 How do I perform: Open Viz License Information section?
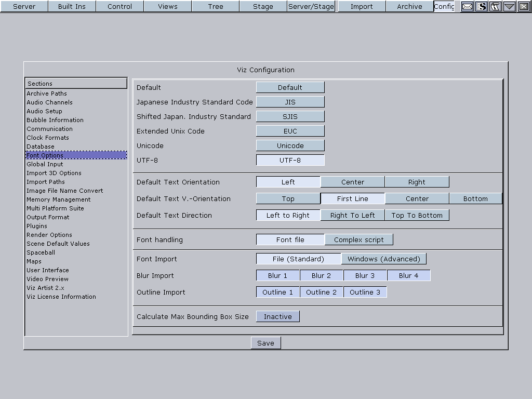61,297
